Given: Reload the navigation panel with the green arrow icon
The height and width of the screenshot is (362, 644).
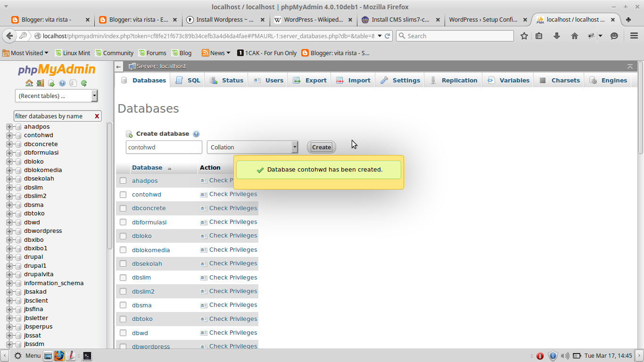Looking at the screenshot, I should click(83, 83).
